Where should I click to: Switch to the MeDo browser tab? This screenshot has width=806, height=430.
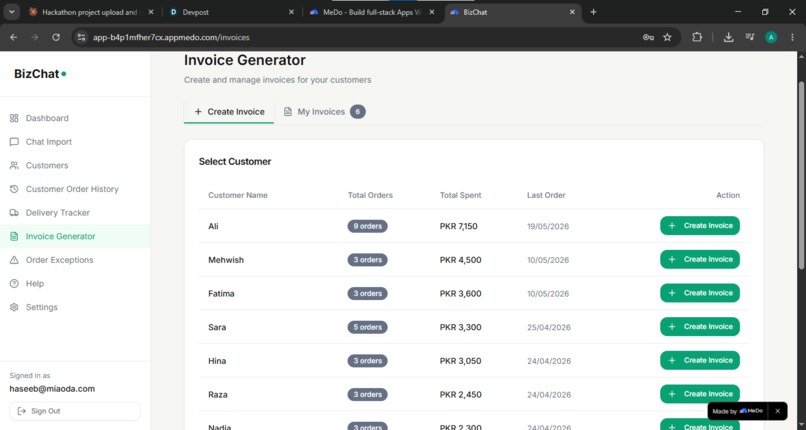(x=372, y=12)
